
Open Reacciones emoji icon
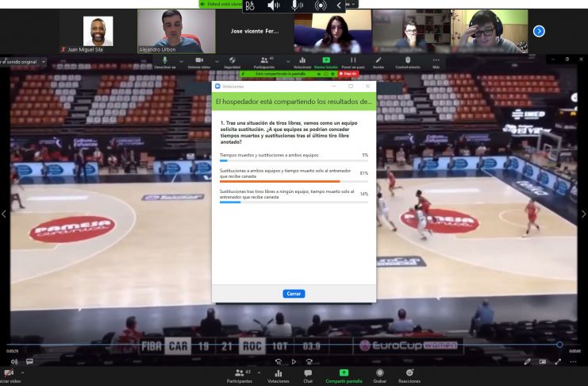[409, 376]
